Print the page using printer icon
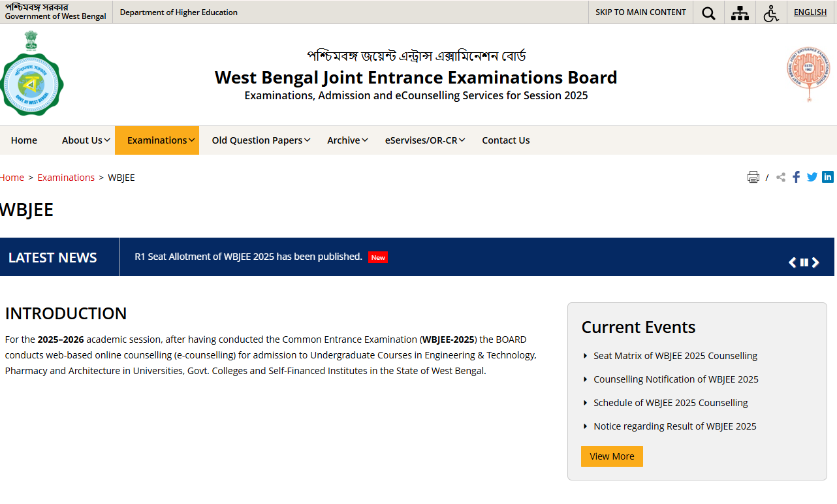The height and width of the screenshot is (504, 837). [753, 177]
